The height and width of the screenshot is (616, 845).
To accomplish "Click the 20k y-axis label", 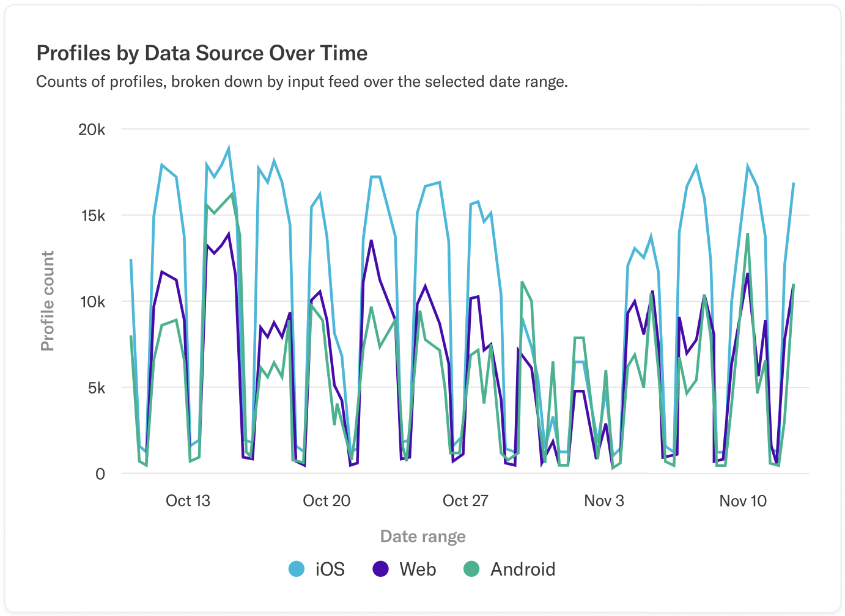I will (x=92, y=130).
